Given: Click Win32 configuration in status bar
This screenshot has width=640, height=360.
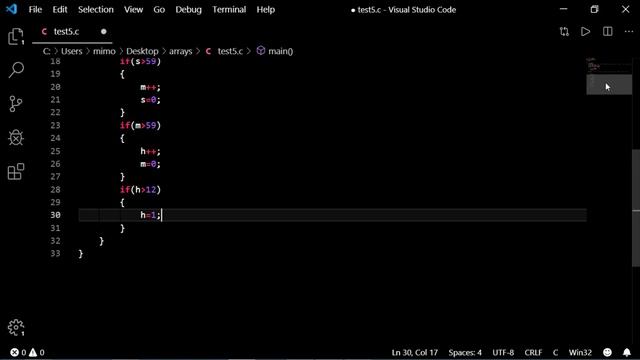Looking at the screenshot, I should (580, 352).
